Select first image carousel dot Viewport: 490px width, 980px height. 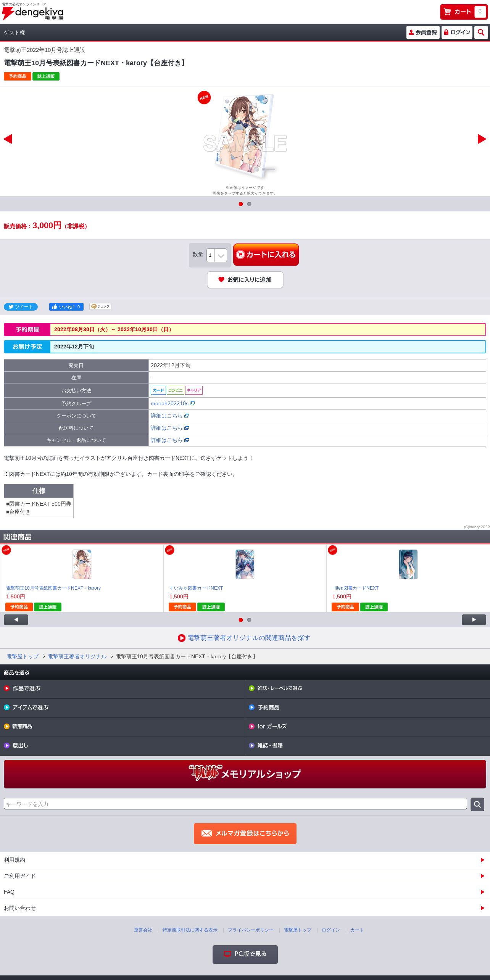pyautogui.click(x=241, y=204)
